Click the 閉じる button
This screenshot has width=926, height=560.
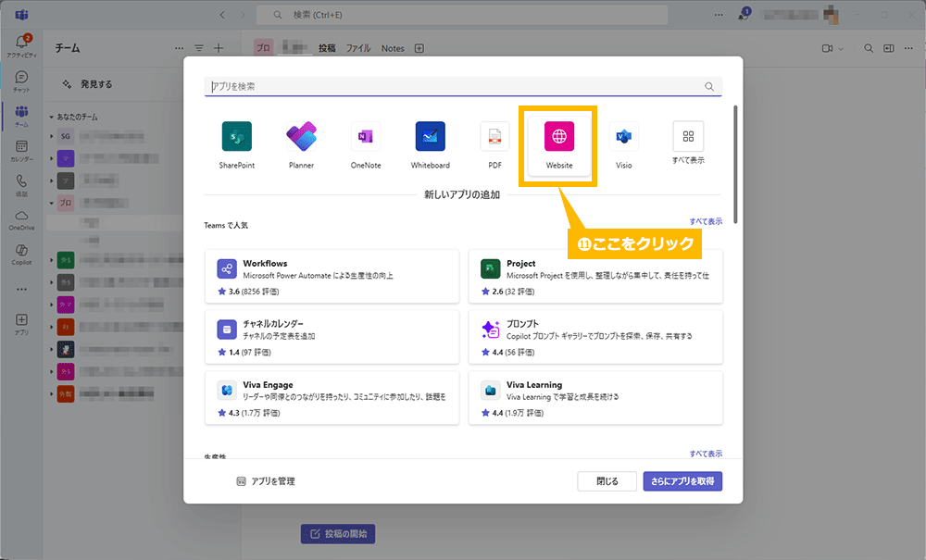[x=607, y=481]
